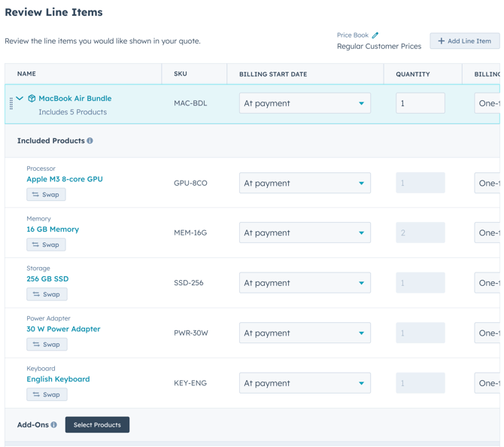Swap the 30 W Power Adapter

coord(46,345)
